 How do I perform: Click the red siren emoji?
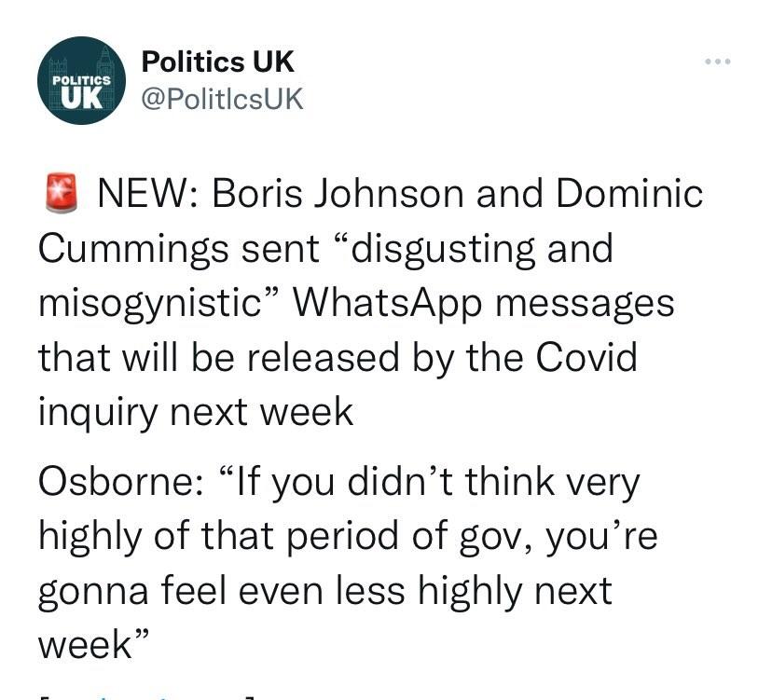click(62, 192)
